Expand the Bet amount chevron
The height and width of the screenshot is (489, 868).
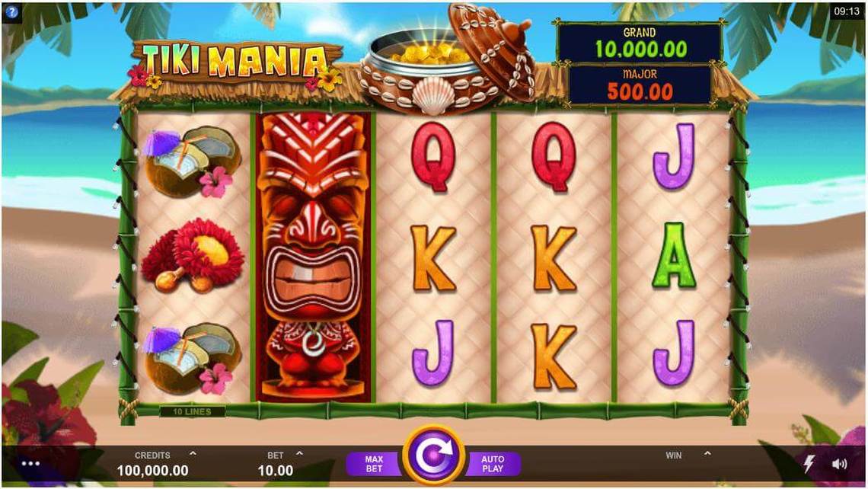[x=299, y=453]
